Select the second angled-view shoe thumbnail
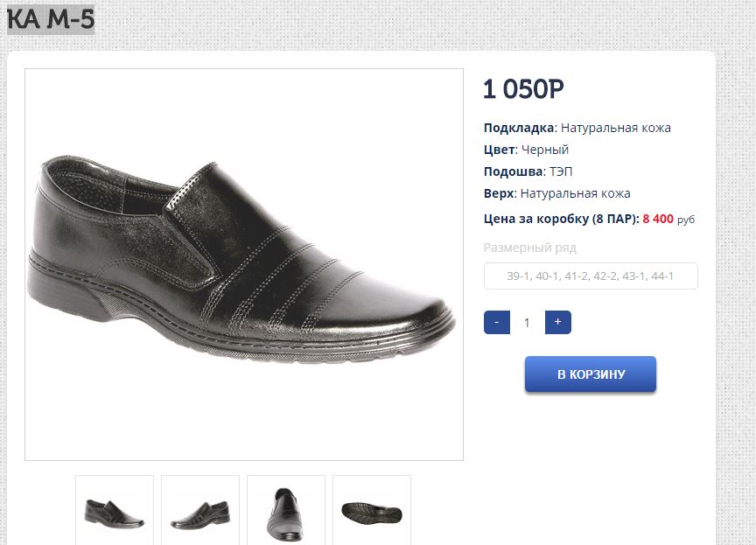 pyautogui.click(x=200, y=510)
